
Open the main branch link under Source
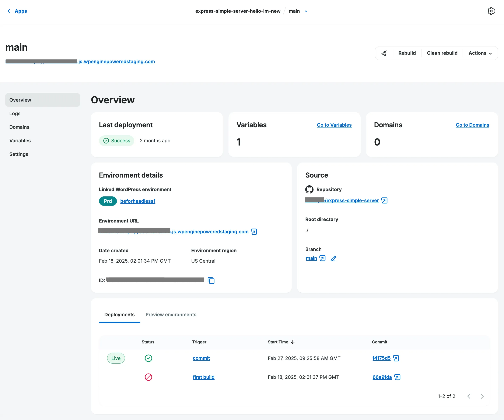[x=311, y=258]
